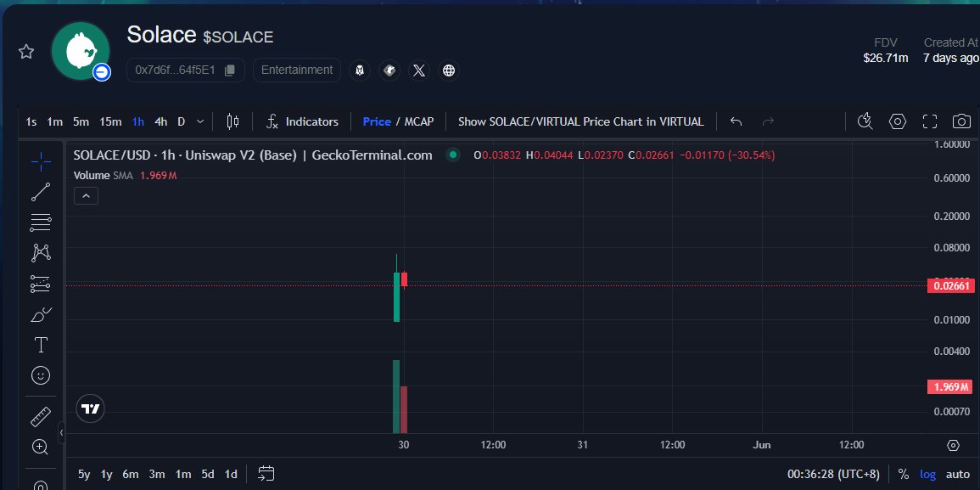Click the 1.969M volume axis label
The height and width of the screenshot is (490, 980).
coord(949,387)
